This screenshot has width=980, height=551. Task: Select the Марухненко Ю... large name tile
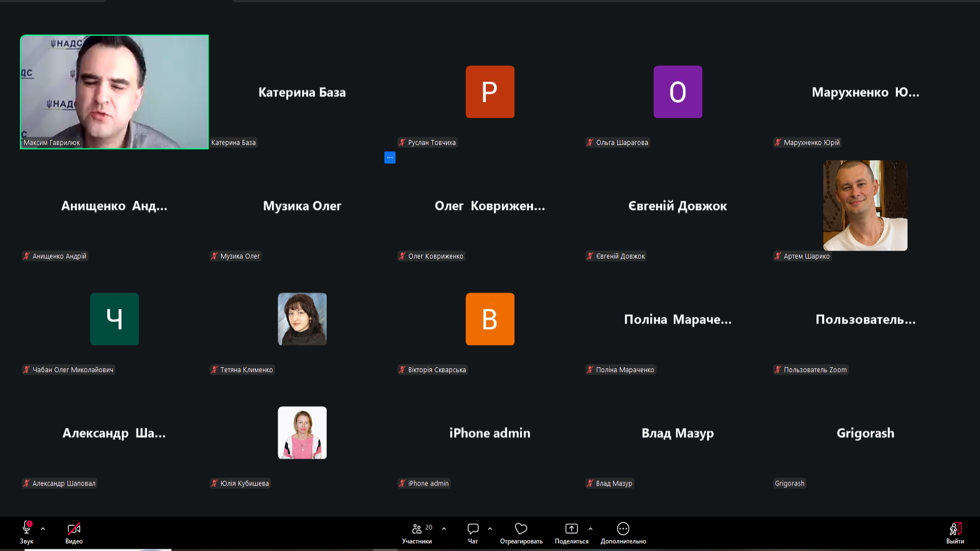(x=866, y=92)
